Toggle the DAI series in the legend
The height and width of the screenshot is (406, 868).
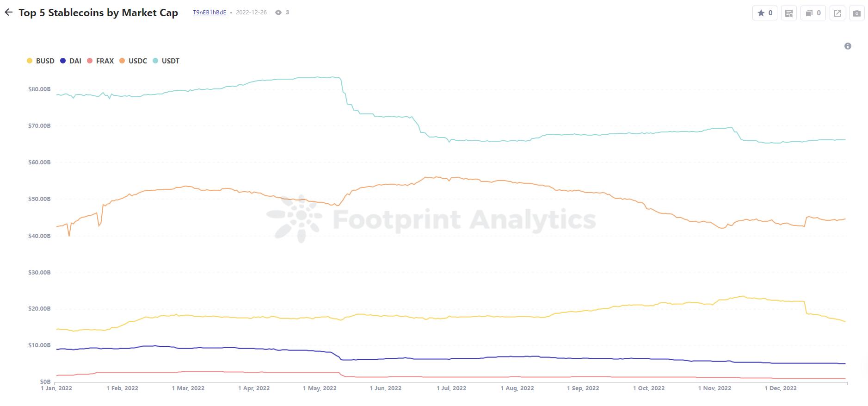pyautogui.click(x=75, y=61)
